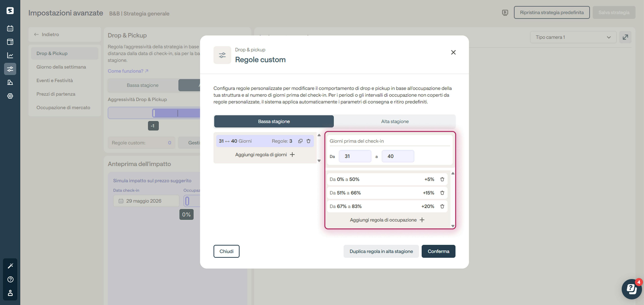Click the magic wand sidebar icon
Screen dimensions: 644x305
pyautogui.click(x=10, y=266)
